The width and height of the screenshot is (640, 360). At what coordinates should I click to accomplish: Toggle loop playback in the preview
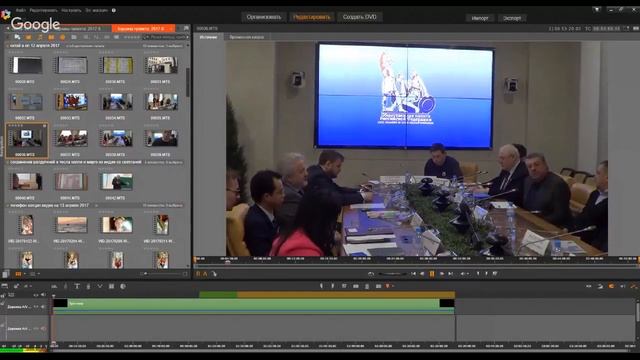[371, 274]
